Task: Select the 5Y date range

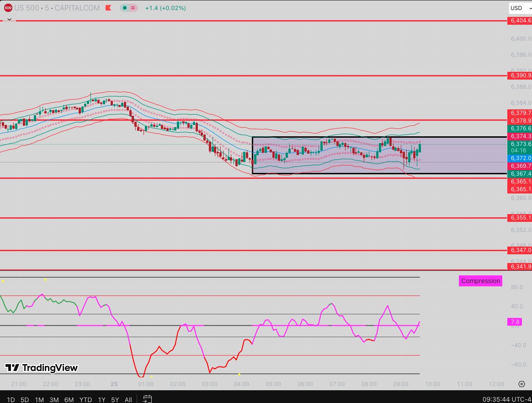Action: coord(115,400)
